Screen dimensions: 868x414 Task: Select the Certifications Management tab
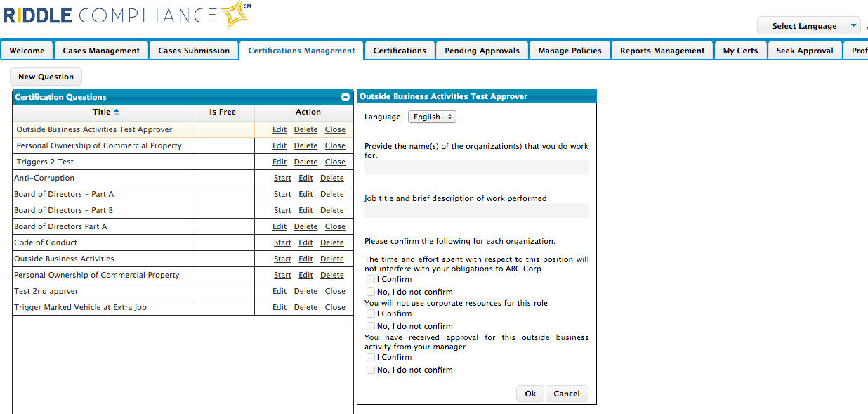click(302, 51)
